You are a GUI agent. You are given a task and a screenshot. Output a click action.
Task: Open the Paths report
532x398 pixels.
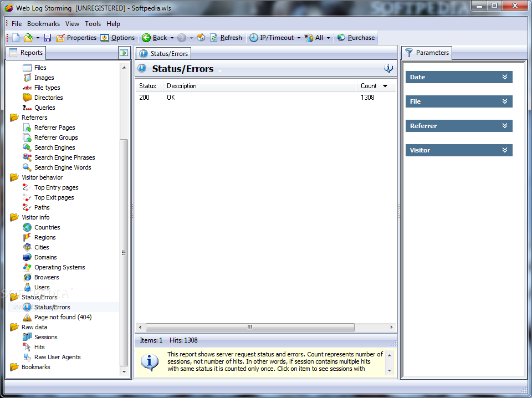42,207
